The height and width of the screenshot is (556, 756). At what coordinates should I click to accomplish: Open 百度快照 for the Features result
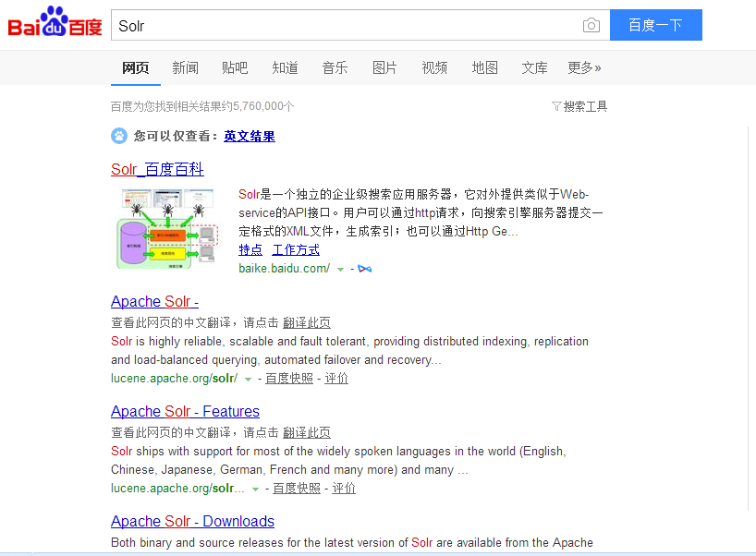(297, 488)
